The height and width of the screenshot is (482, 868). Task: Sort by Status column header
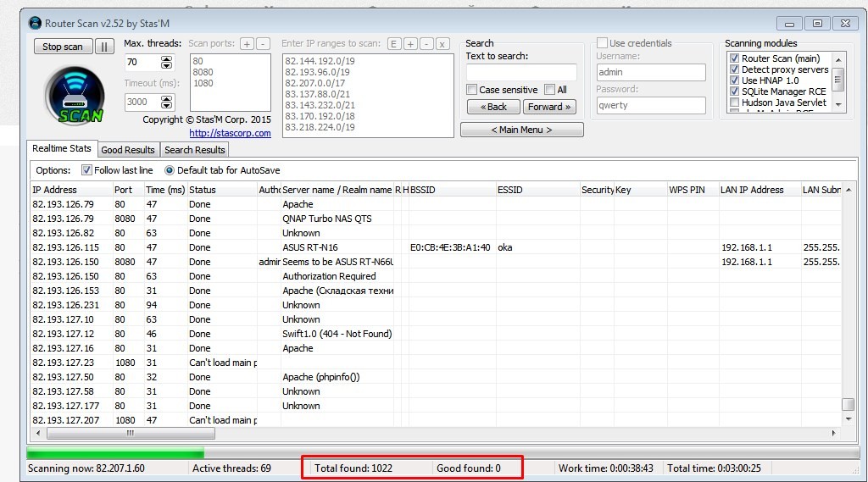tap(222, 190)
